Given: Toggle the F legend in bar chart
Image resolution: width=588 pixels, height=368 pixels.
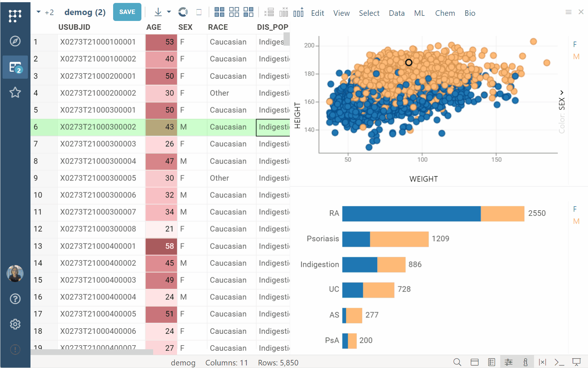Looking at the screenshot, I should (x=575, y=209).
